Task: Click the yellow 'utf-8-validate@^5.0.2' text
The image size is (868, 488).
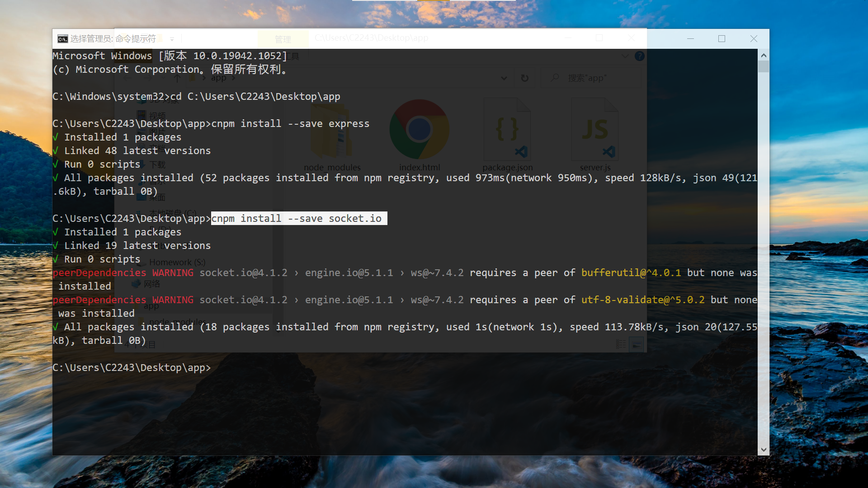Action: click(x=643, y=300)
